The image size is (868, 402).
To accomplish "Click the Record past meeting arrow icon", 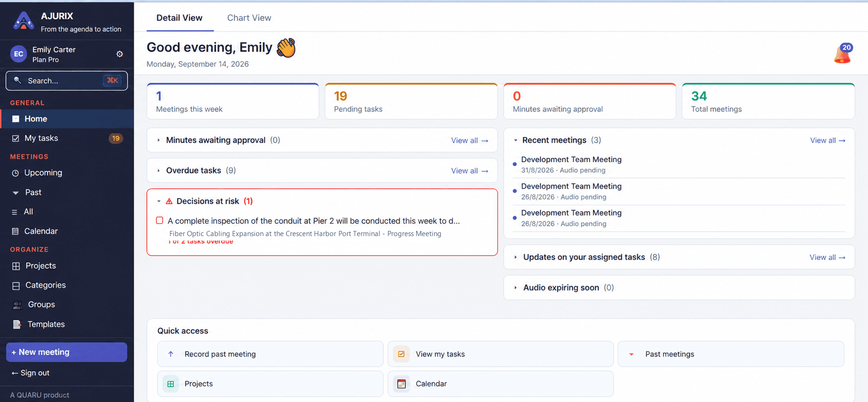I will click(x=171, y=354).
